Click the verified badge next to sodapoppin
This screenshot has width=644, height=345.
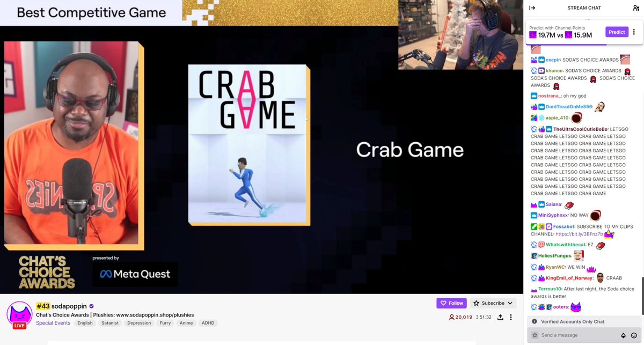pyautogui.click(x=92, y=306)
